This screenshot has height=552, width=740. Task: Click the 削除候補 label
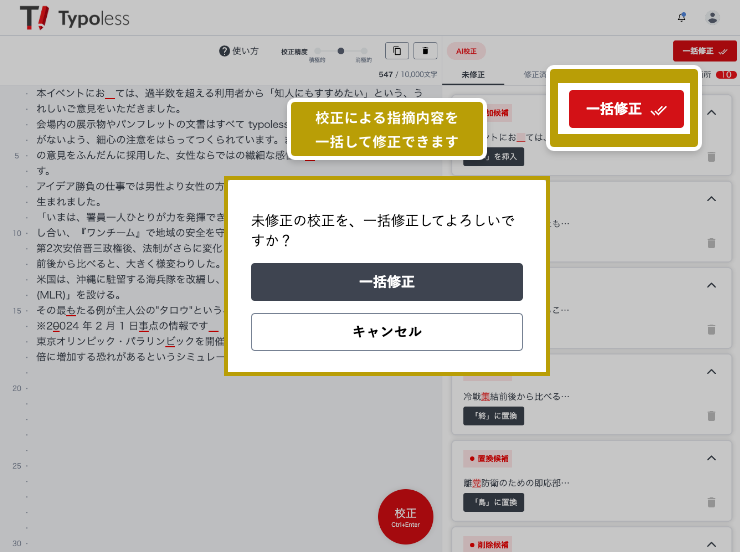488,545
